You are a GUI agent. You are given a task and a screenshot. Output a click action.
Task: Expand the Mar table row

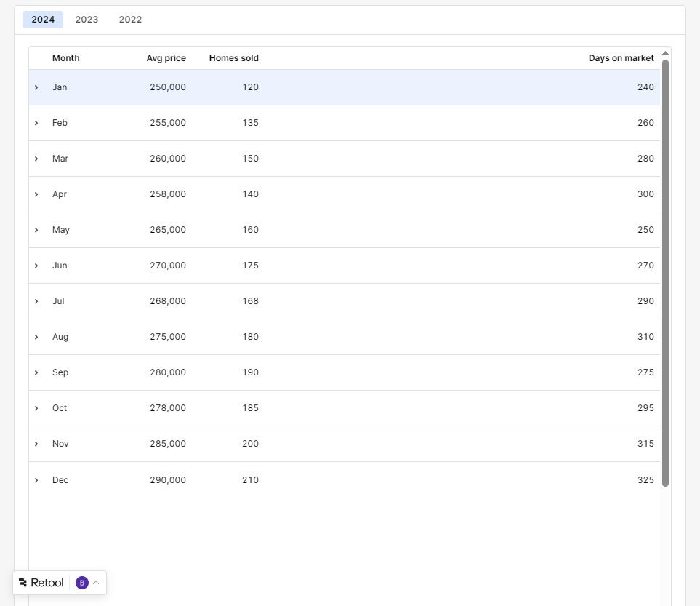[x=36, y=158]
